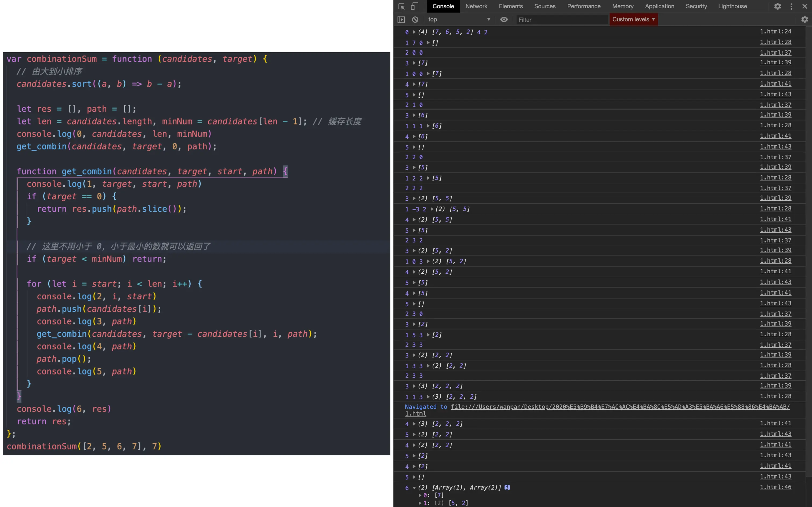812x507 pixels.
Task: Open the DevTools three-dot menu
Action: [x=791, y=6]
